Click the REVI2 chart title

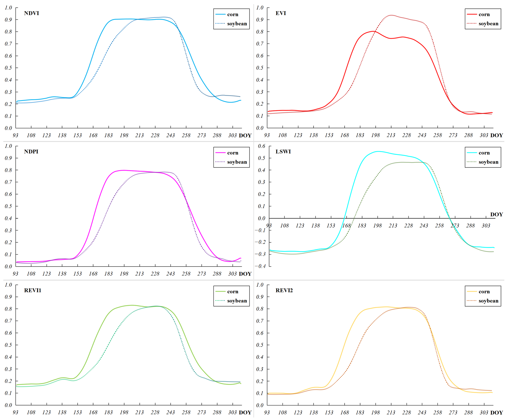point(284,290)
